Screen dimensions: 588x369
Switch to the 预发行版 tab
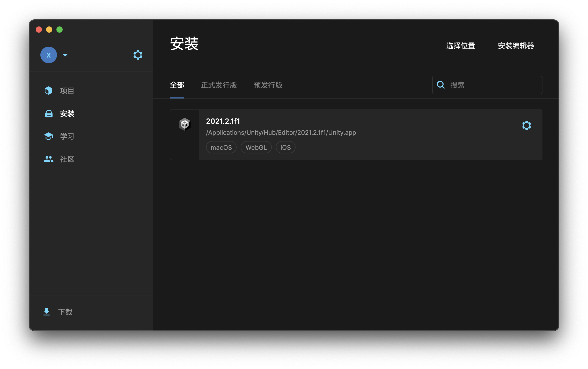[x=268, y=85]
